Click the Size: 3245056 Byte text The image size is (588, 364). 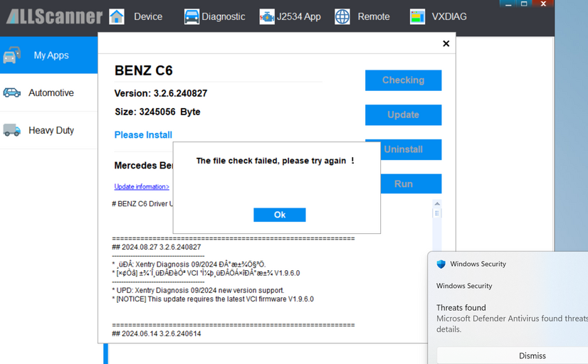[x=157, y=112]
